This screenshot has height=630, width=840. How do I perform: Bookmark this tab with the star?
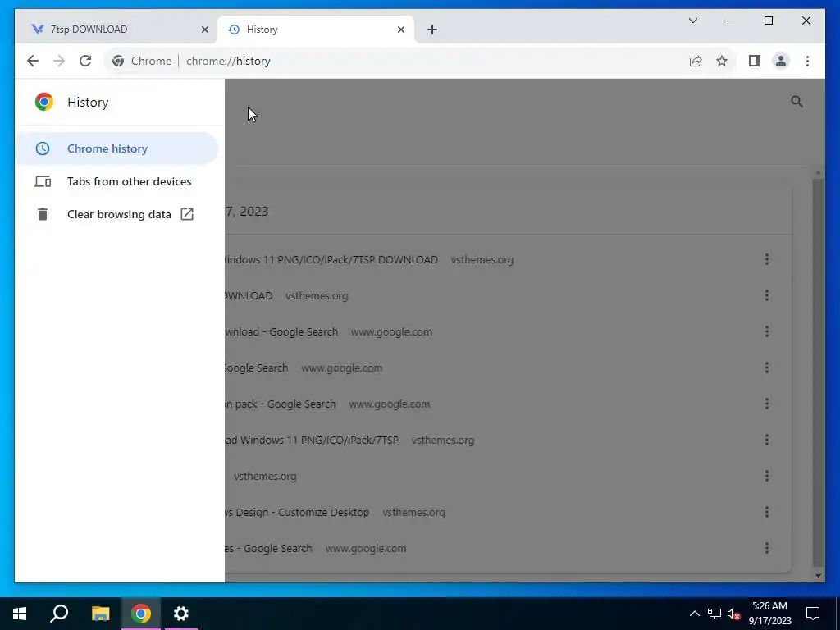pos(722,61)
